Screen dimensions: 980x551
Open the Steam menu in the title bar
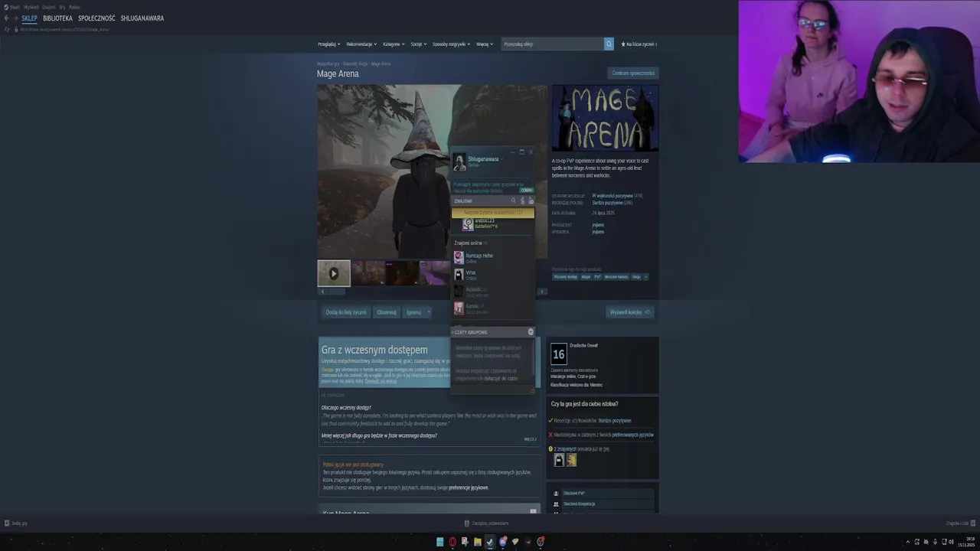point(13,7)
